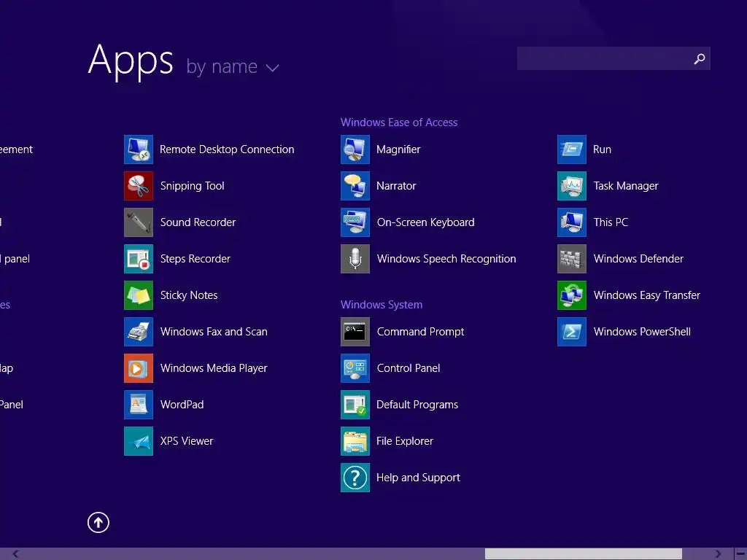Click the 'XPS Viewer' text label
Image resolution: width=747 pixels, height=560 pixels.
186,441
